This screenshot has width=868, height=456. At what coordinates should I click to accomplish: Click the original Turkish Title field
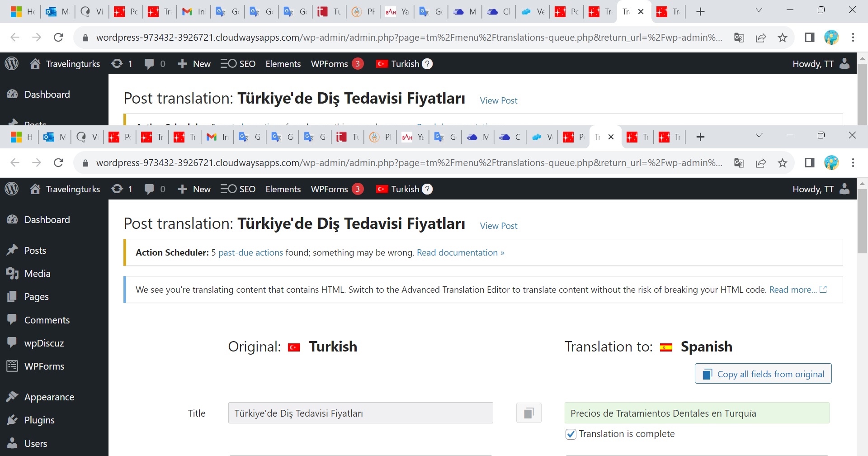click(x=360, y=413)
